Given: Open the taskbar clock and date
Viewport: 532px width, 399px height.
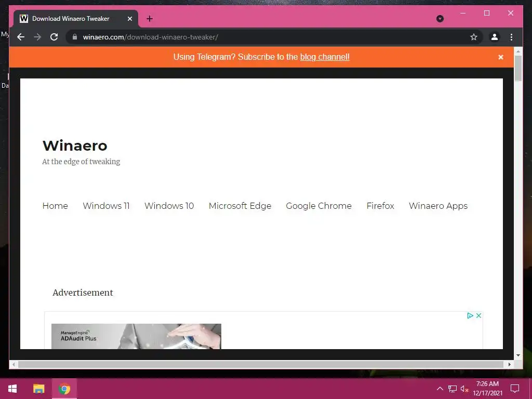Looking at the screenshot, I should tap(487, 389).
